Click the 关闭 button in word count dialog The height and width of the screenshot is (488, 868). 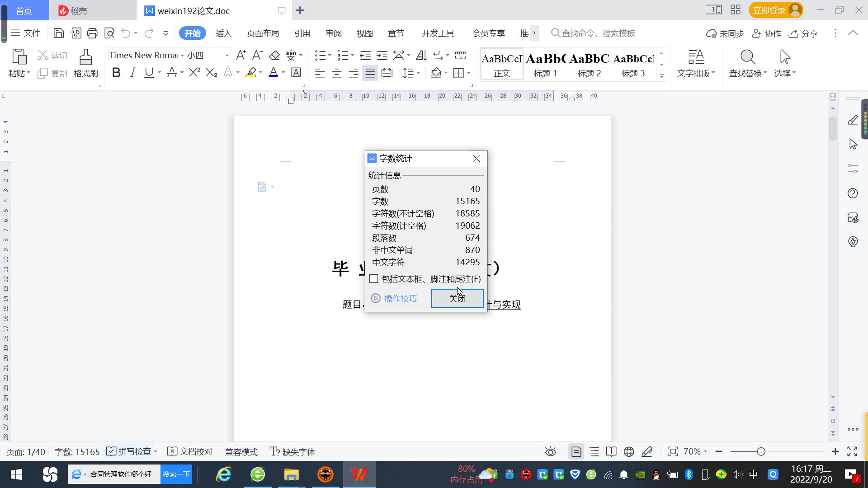pyautogui.click(x=457, y=298)
